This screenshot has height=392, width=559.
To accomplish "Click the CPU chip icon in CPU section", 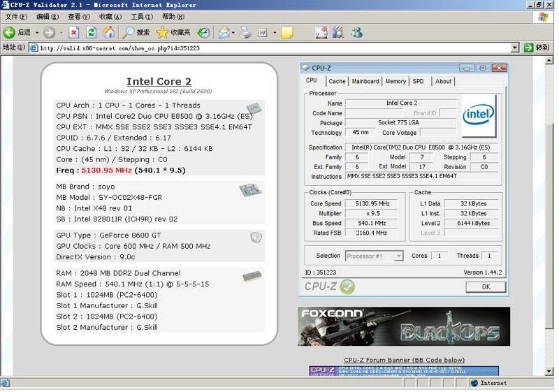I will coord(254,108).
